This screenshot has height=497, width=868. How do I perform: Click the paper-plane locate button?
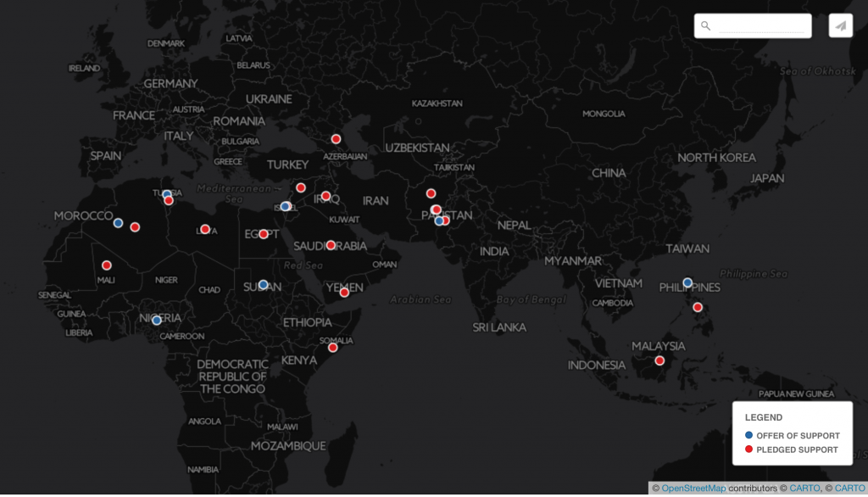pos(840,26)
